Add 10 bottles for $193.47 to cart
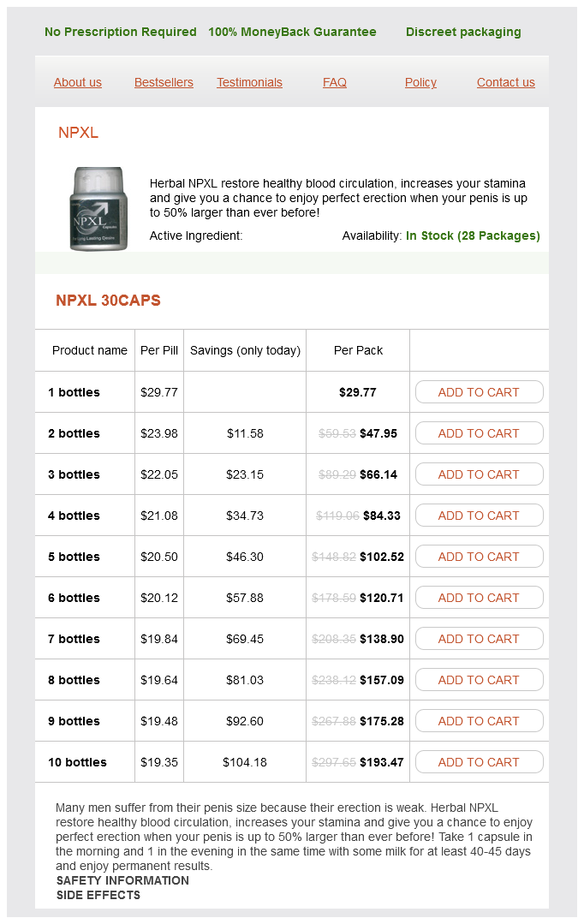This screenshot has height=924, width=584. tap(479, 762)
